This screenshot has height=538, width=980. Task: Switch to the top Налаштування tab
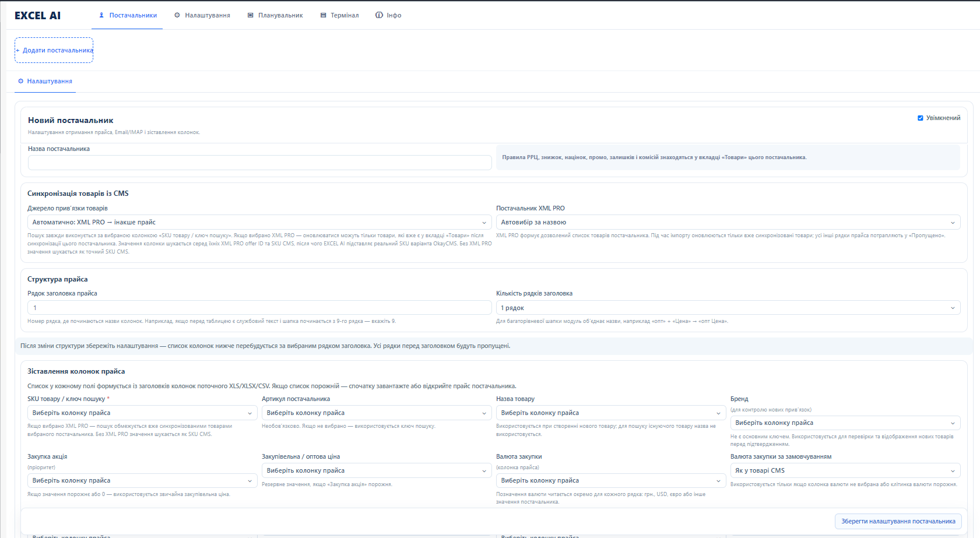[x=202, y=15]
